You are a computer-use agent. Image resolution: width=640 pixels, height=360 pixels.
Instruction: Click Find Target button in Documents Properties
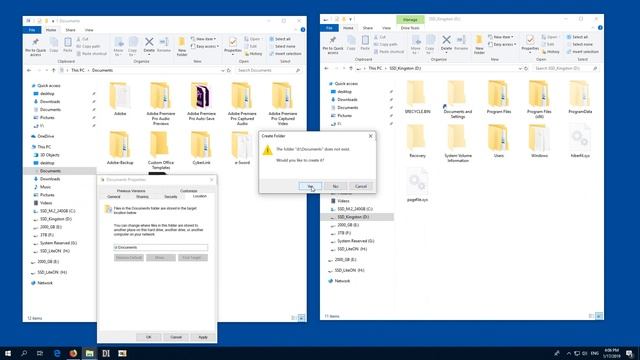point(193,258)
